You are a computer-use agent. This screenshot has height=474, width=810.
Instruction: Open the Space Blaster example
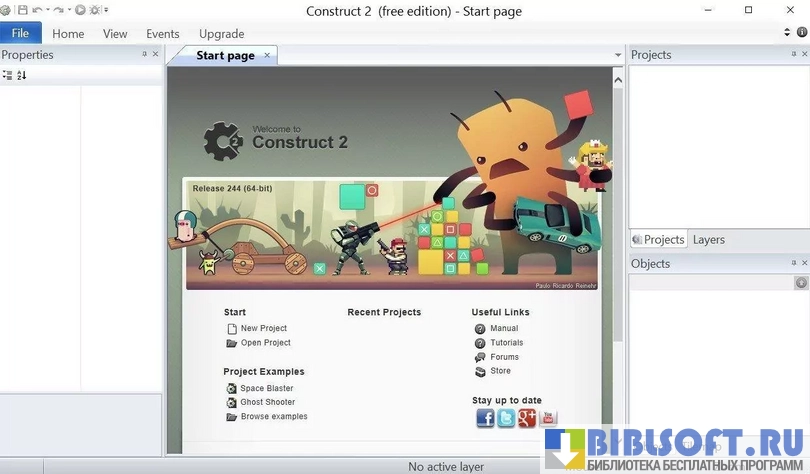click(x=266, y=388)
